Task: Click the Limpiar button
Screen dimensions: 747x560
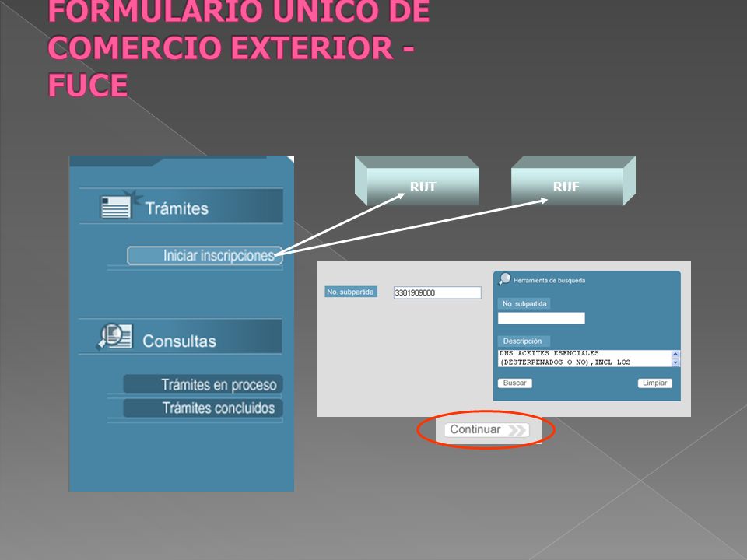Action: [655, 383]
